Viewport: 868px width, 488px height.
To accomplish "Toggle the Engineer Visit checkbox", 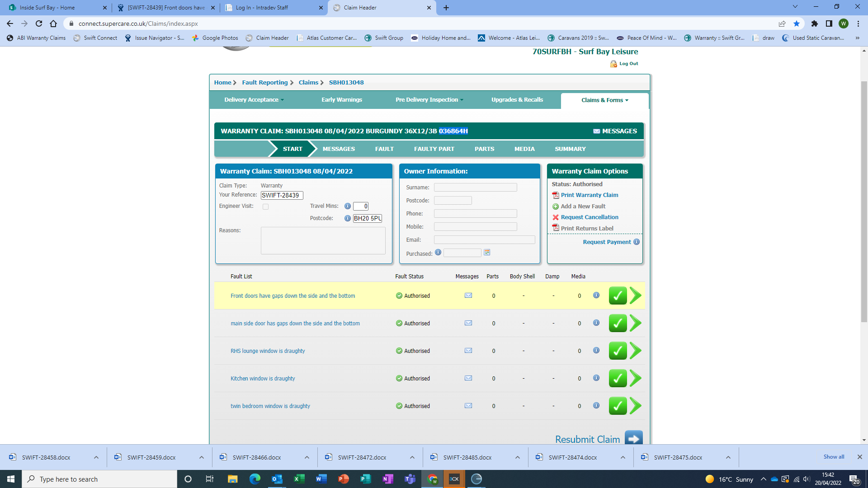I will 266,206.
